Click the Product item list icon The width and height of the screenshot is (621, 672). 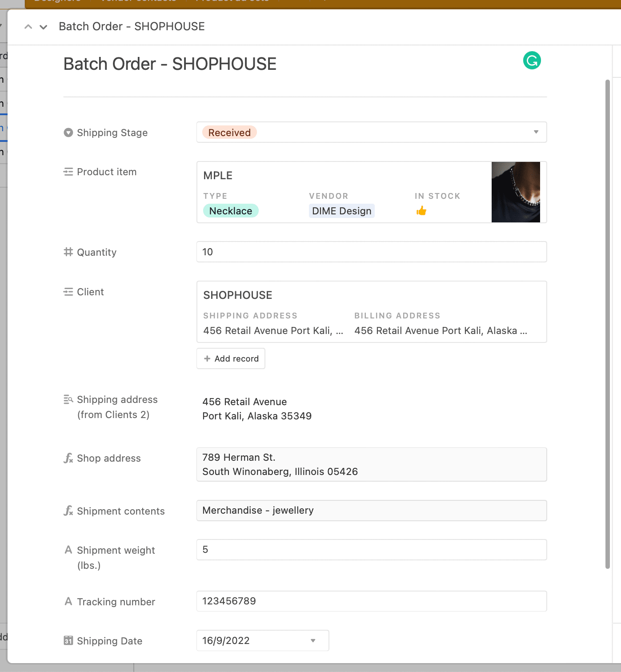[68, 171]
